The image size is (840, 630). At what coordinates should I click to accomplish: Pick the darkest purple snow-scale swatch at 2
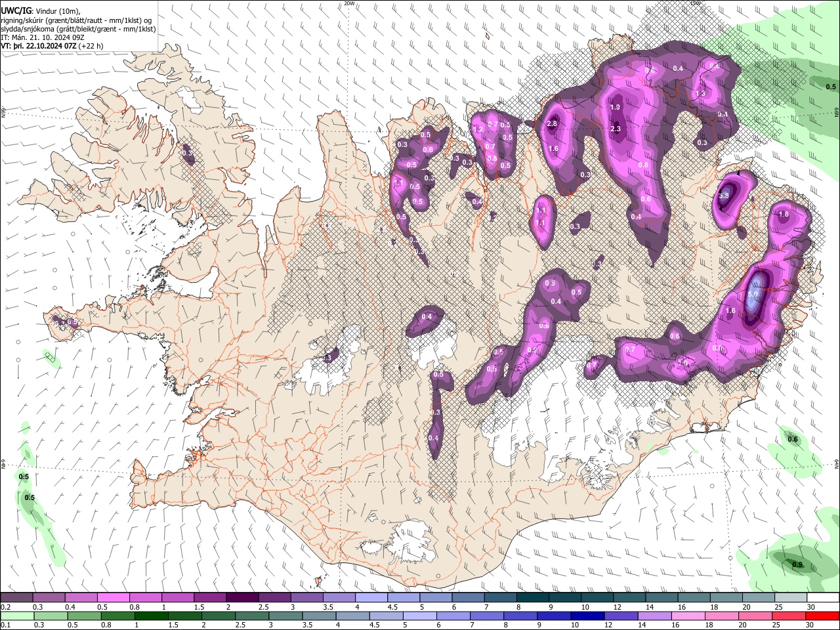coord(241,598)
